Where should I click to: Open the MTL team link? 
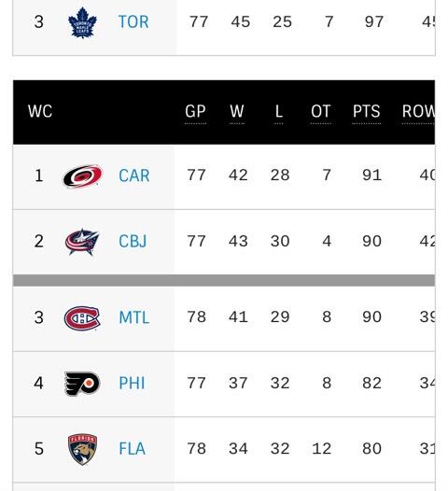[x=134, y=317]
